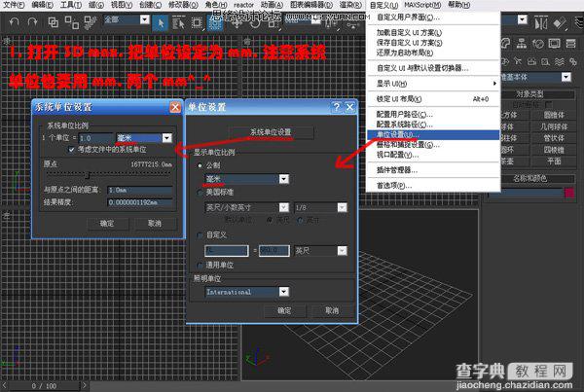The height and width of the screenshot is (392, 584).
Task: Click the red object color swatch
Action: point(569,193)
